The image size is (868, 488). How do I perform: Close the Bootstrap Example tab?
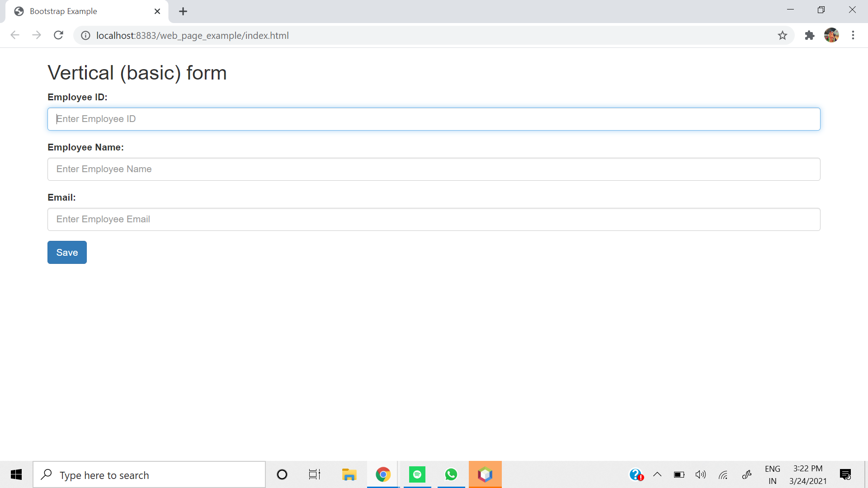click(157, 11)
